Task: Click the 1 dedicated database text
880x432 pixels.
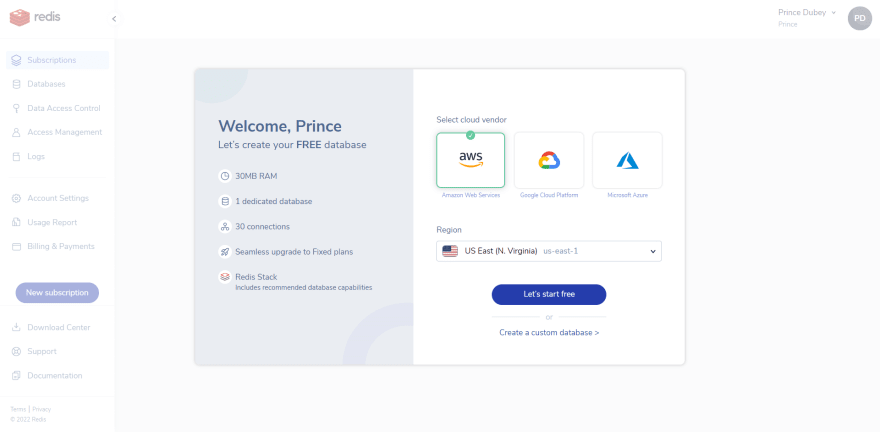Action: 273,201
